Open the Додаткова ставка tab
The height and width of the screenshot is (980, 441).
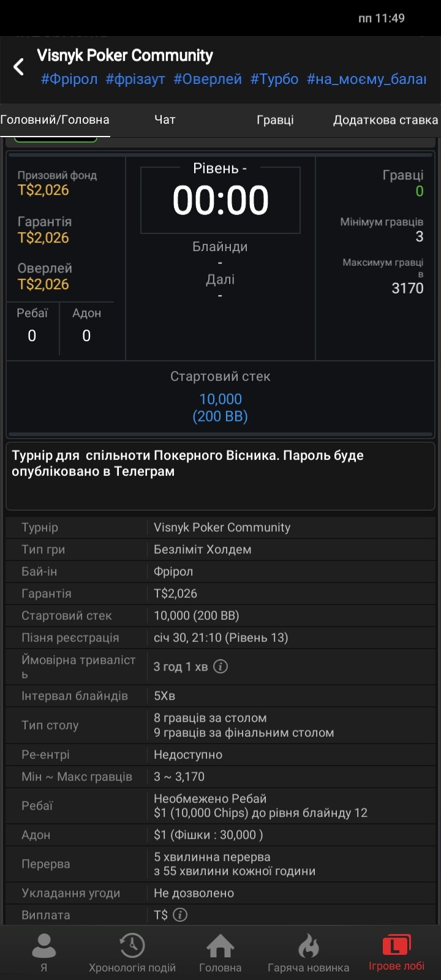[x=385, y=119]
